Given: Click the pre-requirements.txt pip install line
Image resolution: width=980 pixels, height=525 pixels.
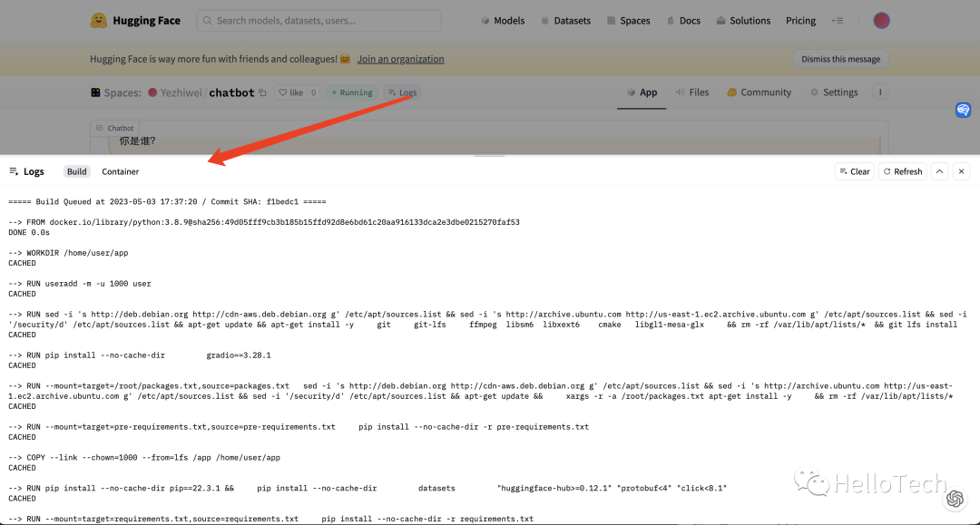Looking at the screenshot, I should pyautogui.click(x=299, y=427).
